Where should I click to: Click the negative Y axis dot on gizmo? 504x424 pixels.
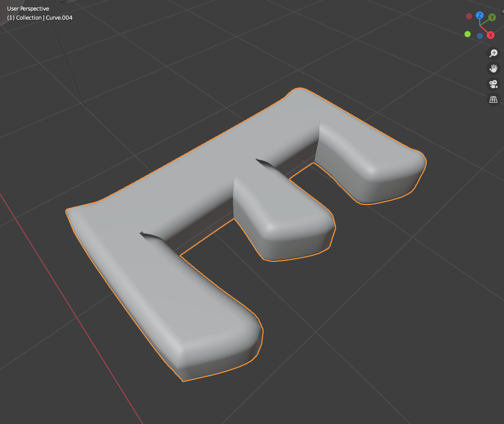click(x=467, y=34)
